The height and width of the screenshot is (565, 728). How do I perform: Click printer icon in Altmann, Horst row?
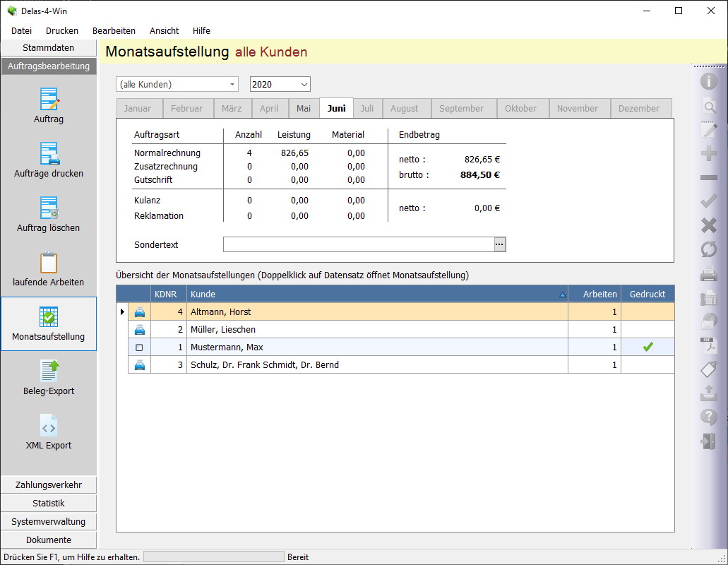(139, 312)
